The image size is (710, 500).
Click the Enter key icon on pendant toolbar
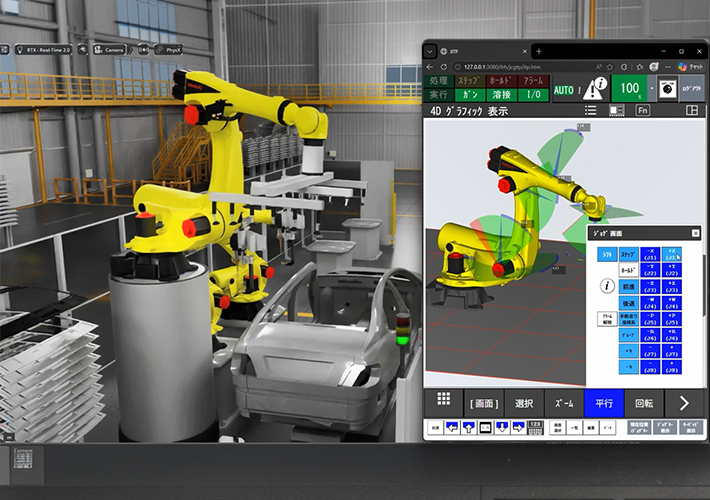pos(485,427)
